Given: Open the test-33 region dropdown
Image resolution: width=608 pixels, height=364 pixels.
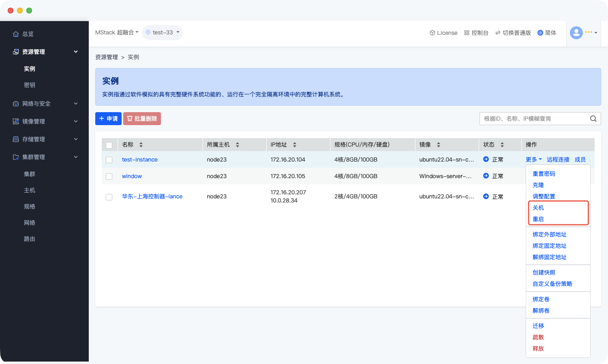Looking at the screenshot, I should 162,32.
